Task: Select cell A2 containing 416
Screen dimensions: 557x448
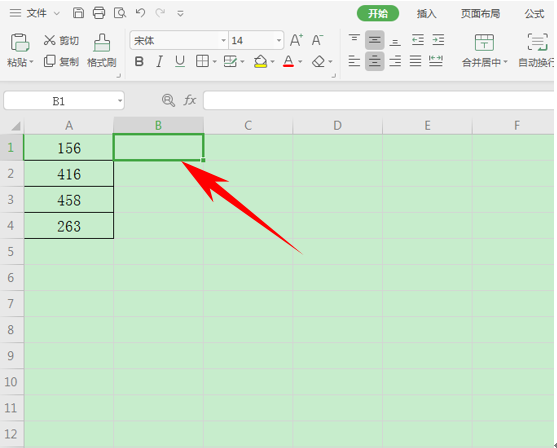Action: [69, 174]
